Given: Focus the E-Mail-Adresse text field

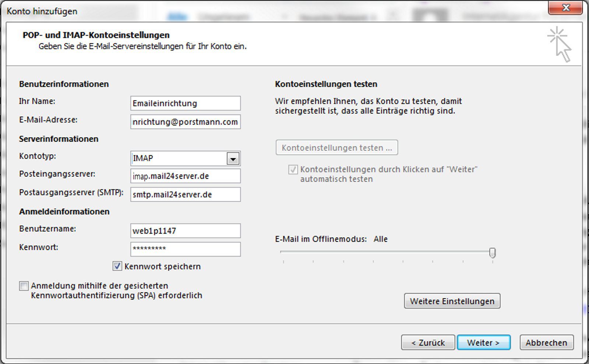Looking at the screenshot, I should [185, 122].
